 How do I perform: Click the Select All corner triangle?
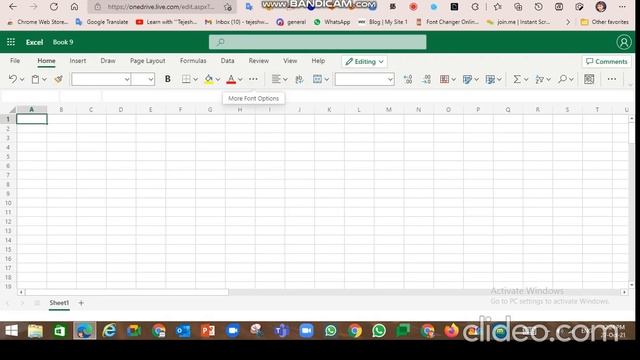click(12, 109)
